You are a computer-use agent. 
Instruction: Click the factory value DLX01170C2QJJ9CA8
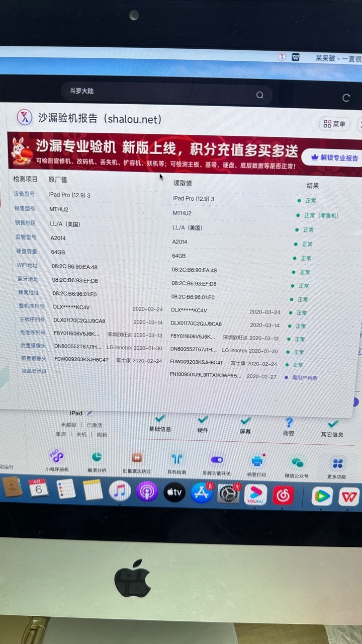[79, 320]
